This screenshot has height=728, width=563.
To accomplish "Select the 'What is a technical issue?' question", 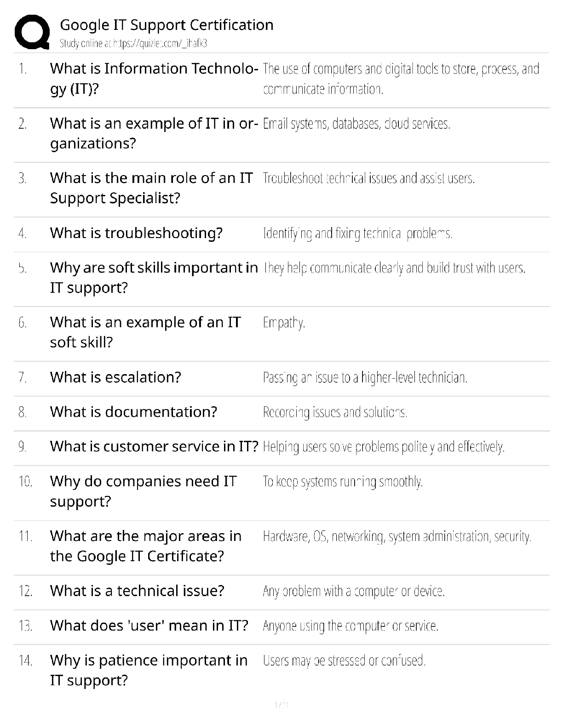I will tap(137, 591).
